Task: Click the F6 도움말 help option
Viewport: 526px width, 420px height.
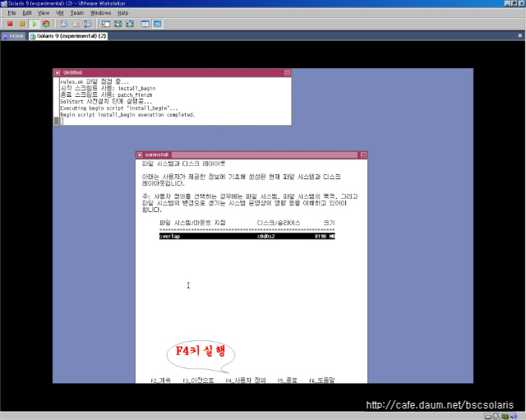Action: [322, 381]
